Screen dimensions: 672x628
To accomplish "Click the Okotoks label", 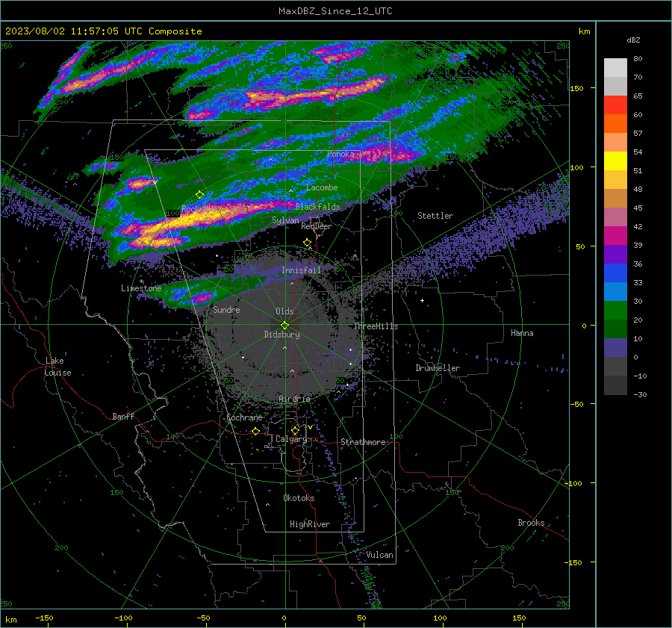I will (299, 498).
